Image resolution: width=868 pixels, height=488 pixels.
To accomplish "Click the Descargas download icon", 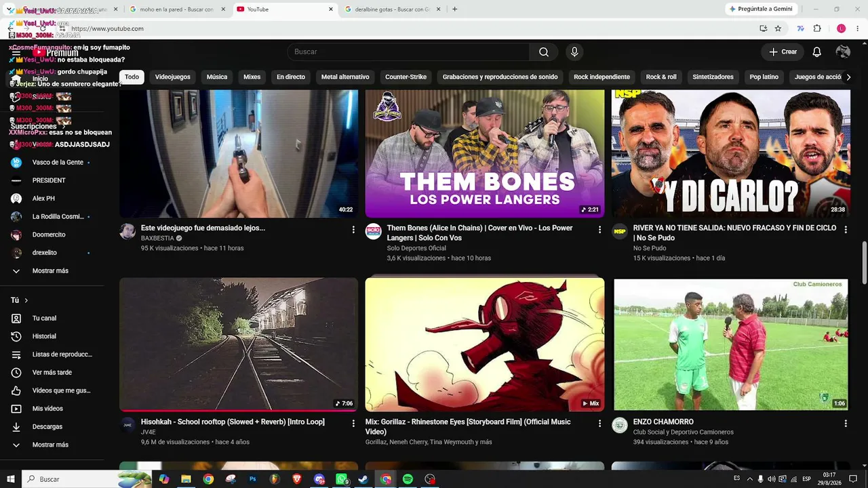I will (x=16, y=427).
